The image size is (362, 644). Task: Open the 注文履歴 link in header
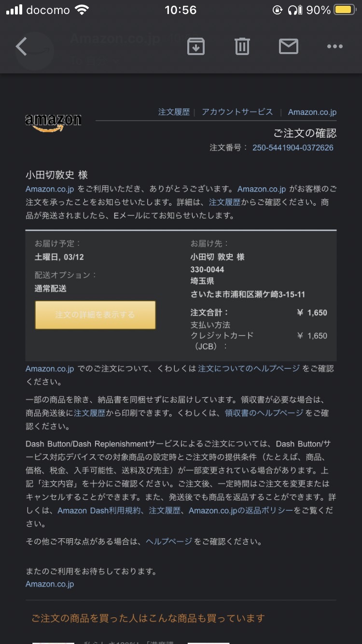pos(174,112)
